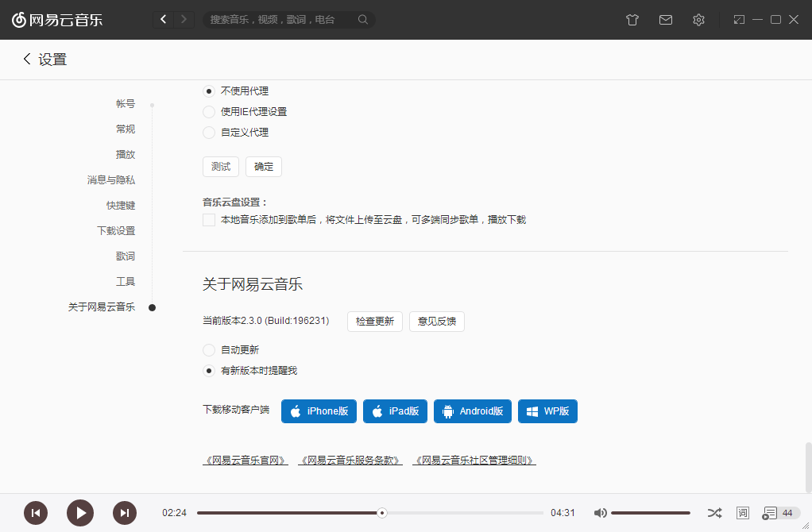The height and width of the screenshot is (532, 812).
Task: Open the settings gear icon
Action: [x=698, y=20]
